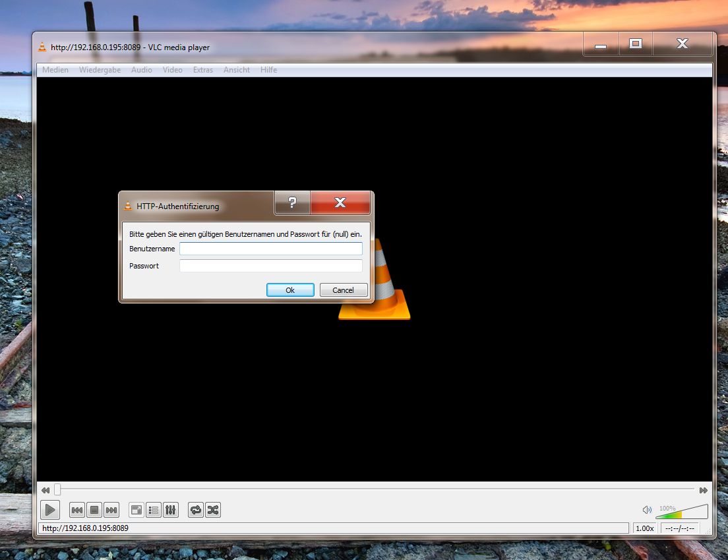Adjust the volume slider at 100%
The width and height of the screenshot is (728, 560).
(x=682, y=511)
